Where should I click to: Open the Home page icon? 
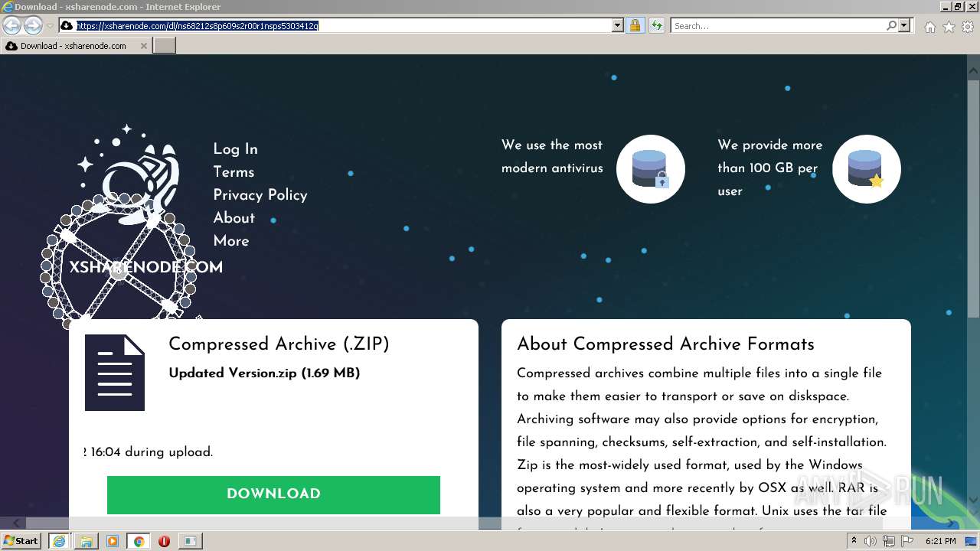point(929,27)
